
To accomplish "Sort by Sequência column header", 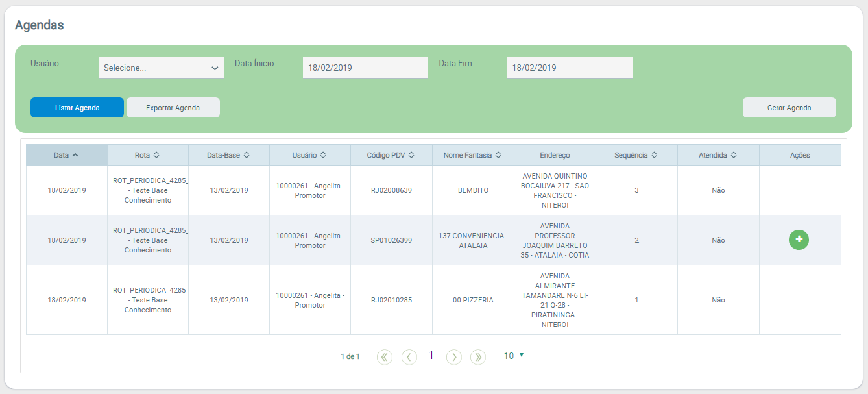I will coord(636,155).
